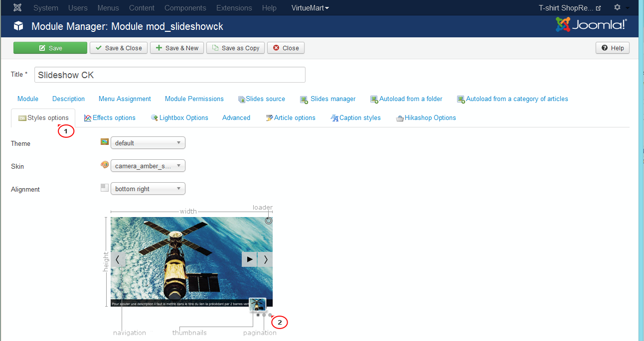Click the external link icon next to T-shirt ShopRe
644x341 pixels.
[599, 8]
